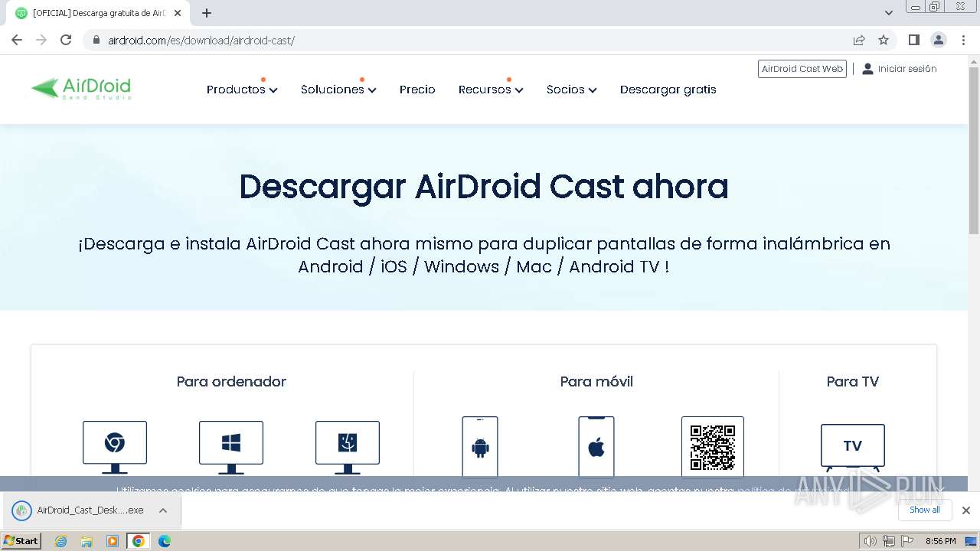The image size is (980, 551).
Task: Open Chrome menu three dots
Action: (x=962, y=40)
